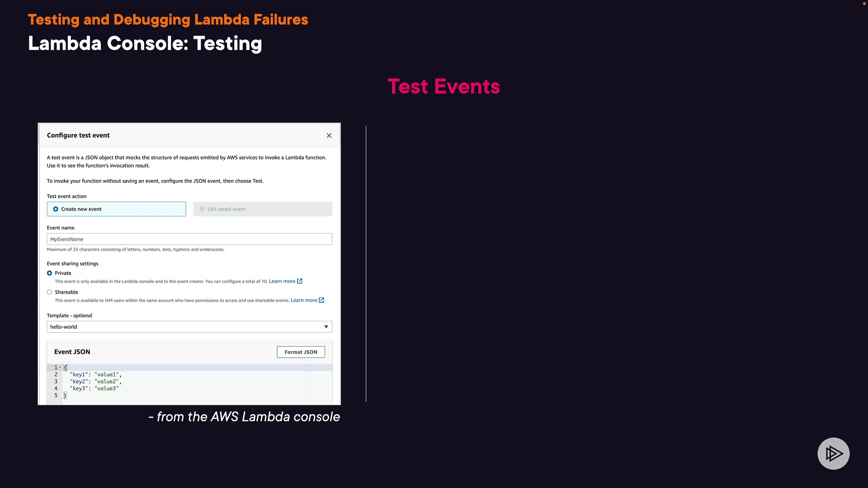Image resolution: width=868 pixels, height=488 pixels.
Task: Click the external link icon after Shareable's Learn more
Action: tap(321, 300)
